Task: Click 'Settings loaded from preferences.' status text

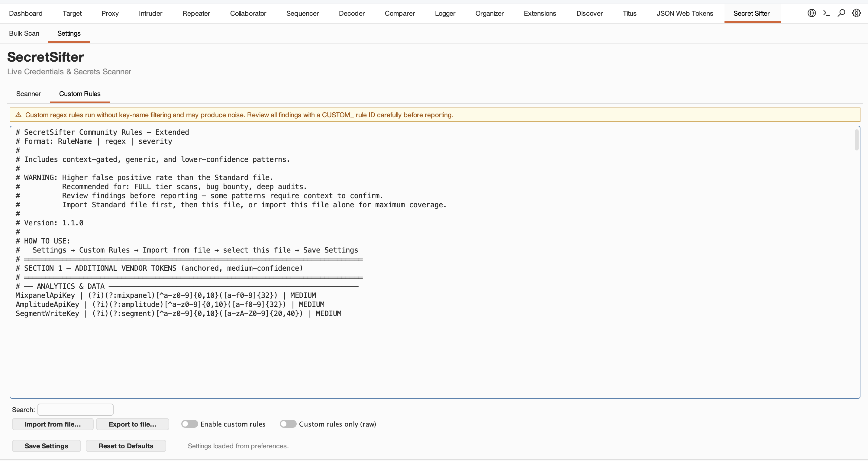Action: tap(238, 446)
